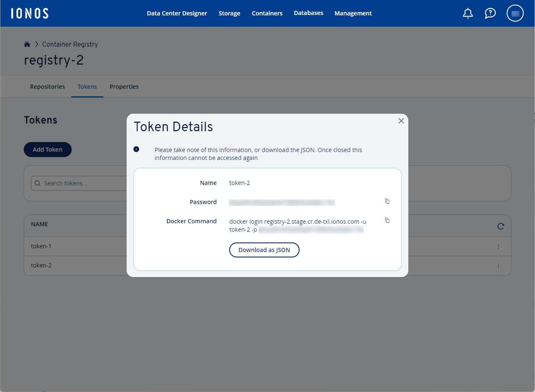
Task: Follow the Container Registry breadcrumb link
Action: pos(70,44)
